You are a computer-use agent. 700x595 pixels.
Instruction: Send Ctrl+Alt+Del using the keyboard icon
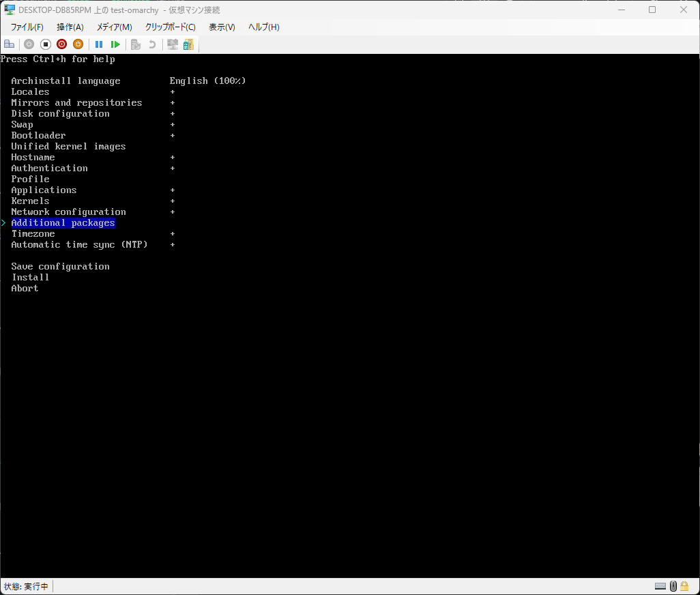[10, 44]
